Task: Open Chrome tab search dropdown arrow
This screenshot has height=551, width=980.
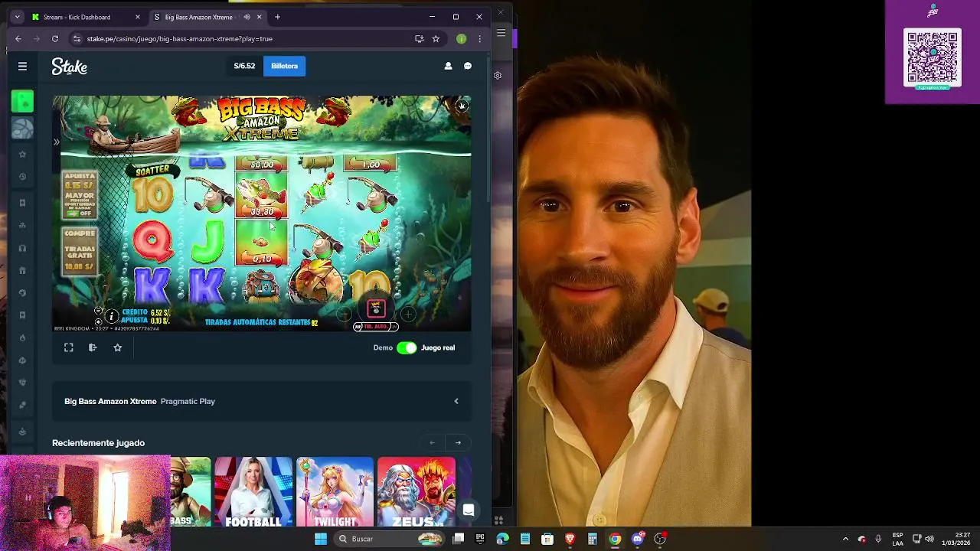Action: point(17,17)
